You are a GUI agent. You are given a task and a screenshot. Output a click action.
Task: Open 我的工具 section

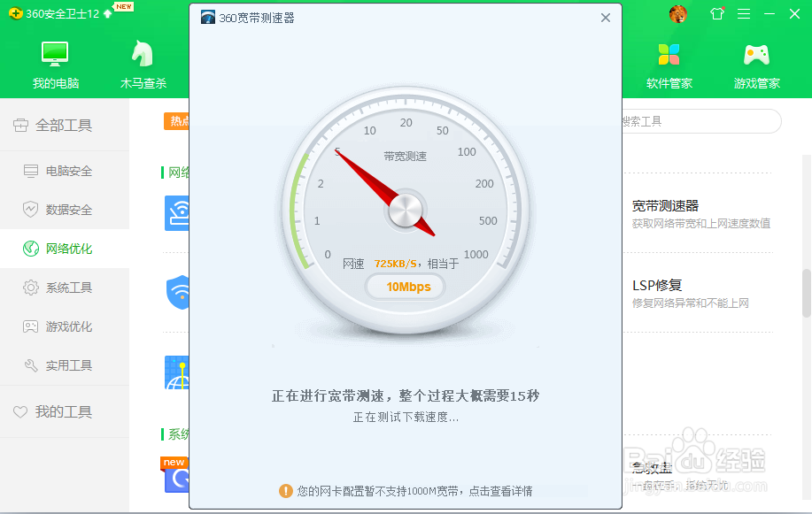coord(65,411)
